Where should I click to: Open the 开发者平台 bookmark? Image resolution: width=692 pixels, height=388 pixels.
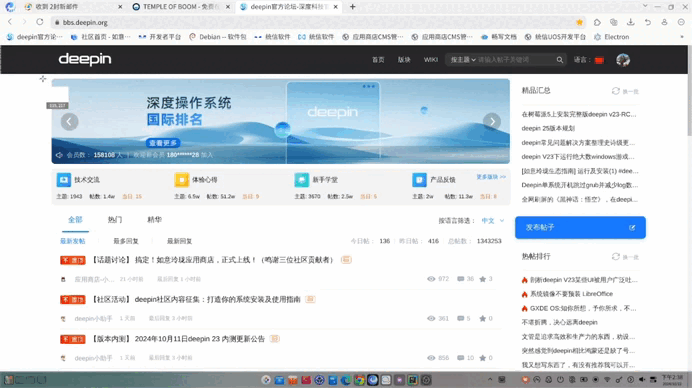pyautogui.click(x=160, y=37)
